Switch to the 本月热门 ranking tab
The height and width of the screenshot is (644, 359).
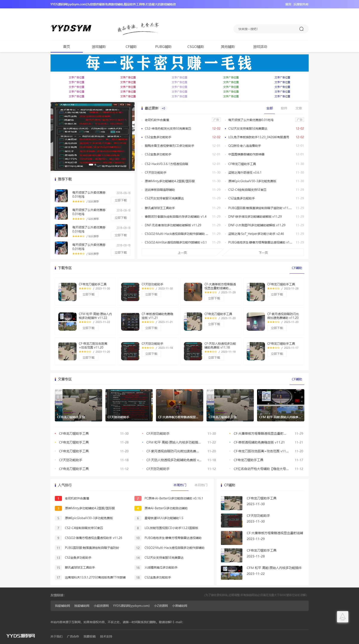[x=201, y=485]
